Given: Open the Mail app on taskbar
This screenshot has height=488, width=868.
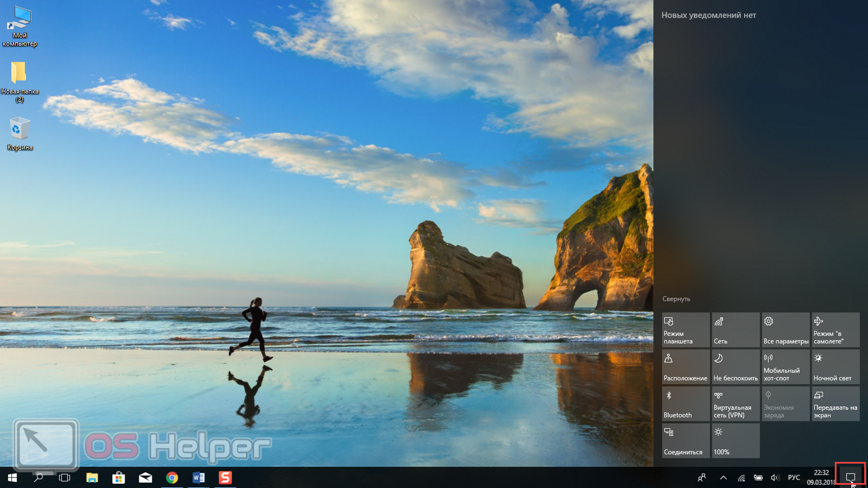Looking at the screenshot, I should pos(145,478).
